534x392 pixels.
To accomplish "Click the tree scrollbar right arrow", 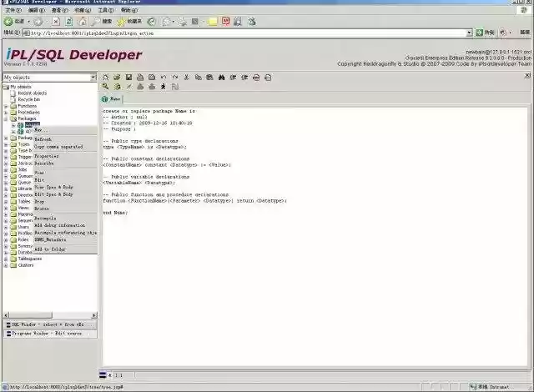I will coord(94,315).
